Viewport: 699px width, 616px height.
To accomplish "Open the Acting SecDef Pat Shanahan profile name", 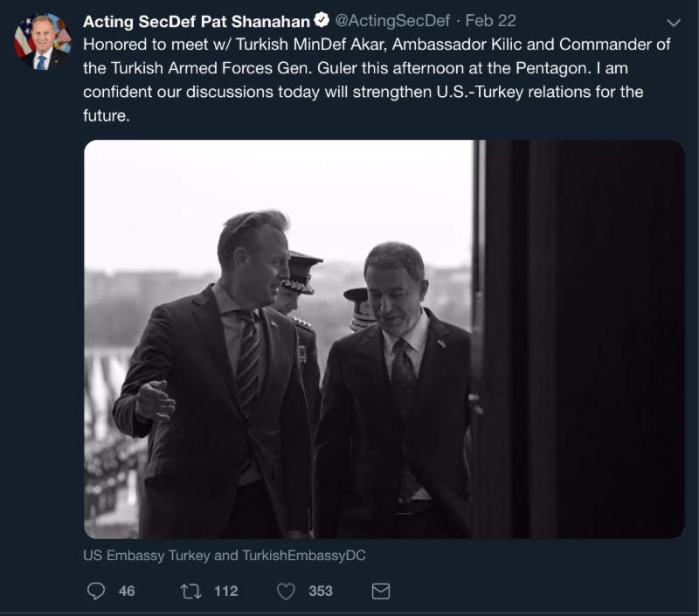I will pos(197,21).
